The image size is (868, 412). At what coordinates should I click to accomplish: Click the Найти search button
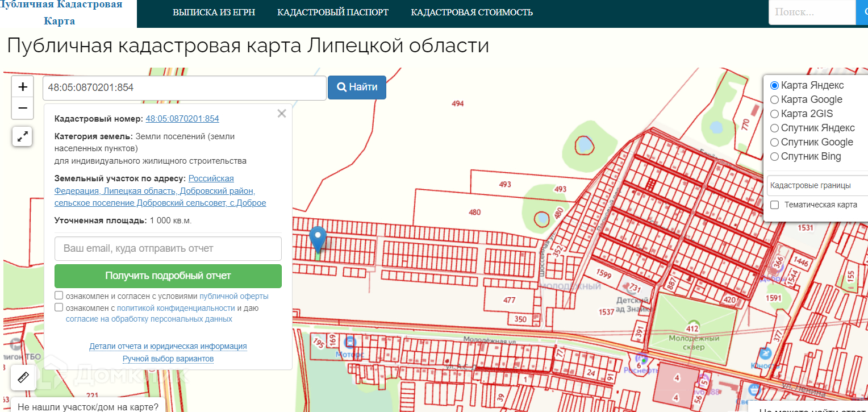point(357,88)
